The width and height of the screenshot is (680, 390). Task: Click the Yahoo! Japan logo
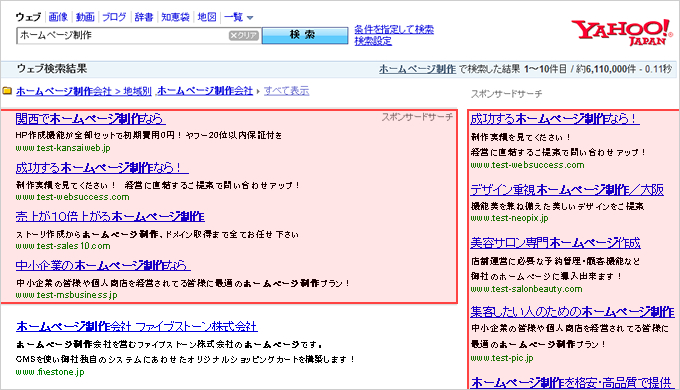(621, 32)
